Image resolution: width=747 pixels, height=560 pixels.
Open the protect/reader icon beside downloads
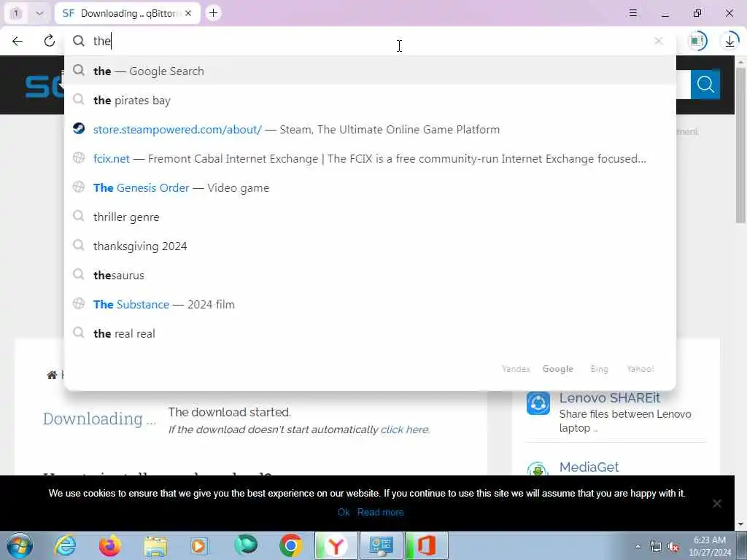tap(697, 41)
